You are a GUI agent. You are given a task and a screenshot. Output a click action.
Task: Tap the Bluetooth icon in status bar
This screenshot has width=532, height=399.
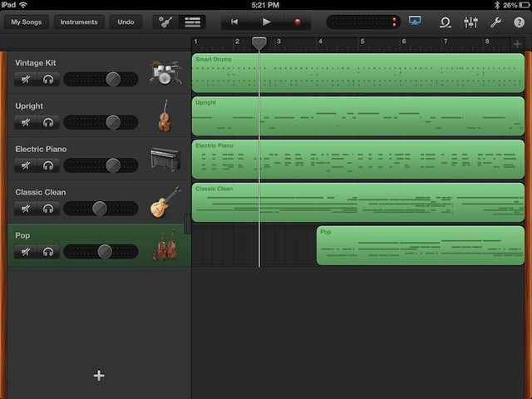tap(497, 5)
